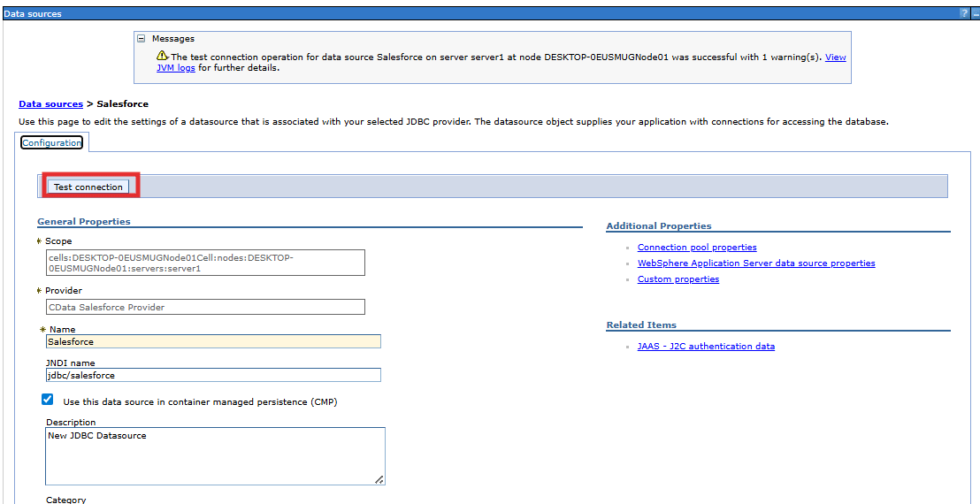Open Connection pool properties
Screen dimensions: 980x504
696,248
